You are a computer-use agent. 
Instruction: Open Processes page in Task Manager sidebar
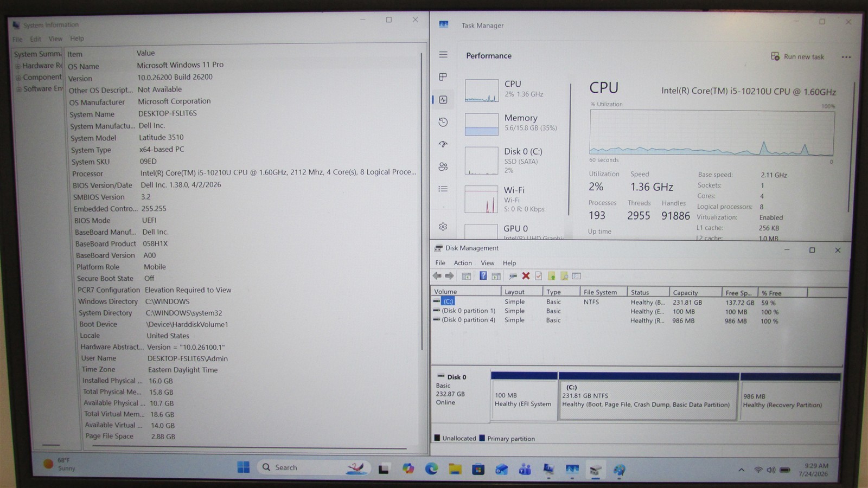pyautogui.click(x=443, y=77)
